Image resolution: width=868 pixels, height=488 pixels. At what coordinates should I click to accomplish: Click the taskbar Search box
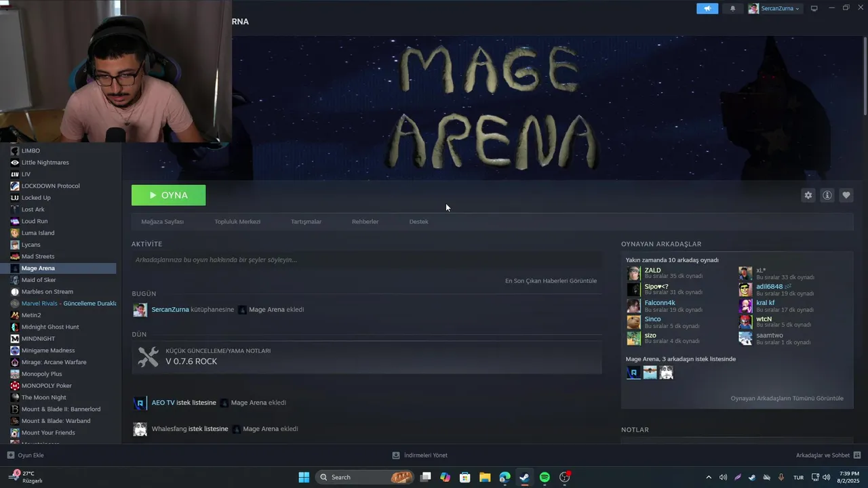point(365,477)
